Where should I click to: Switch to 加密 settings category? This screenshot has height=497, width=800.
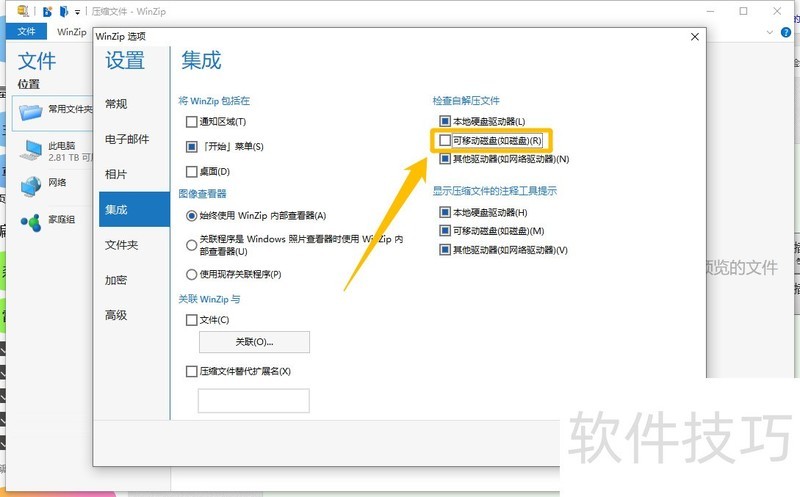coord(116,280)
